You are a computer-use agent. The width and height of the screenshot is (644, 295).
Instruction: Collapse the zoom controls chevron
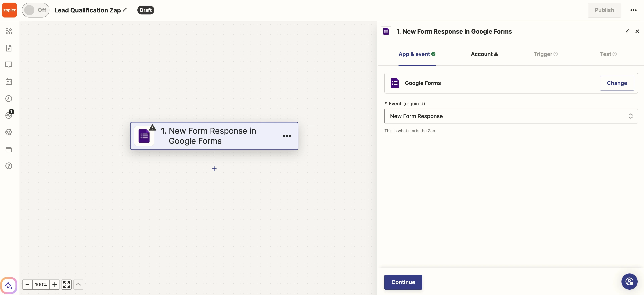pyautogui.click(x=78, y=285)
